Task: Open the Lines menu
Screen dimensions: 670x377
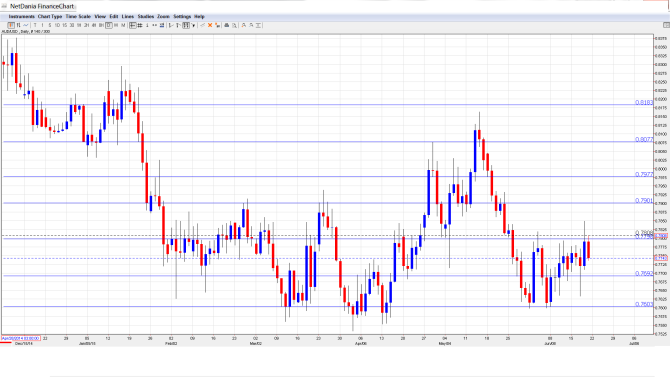Action: tap(128, 17)
